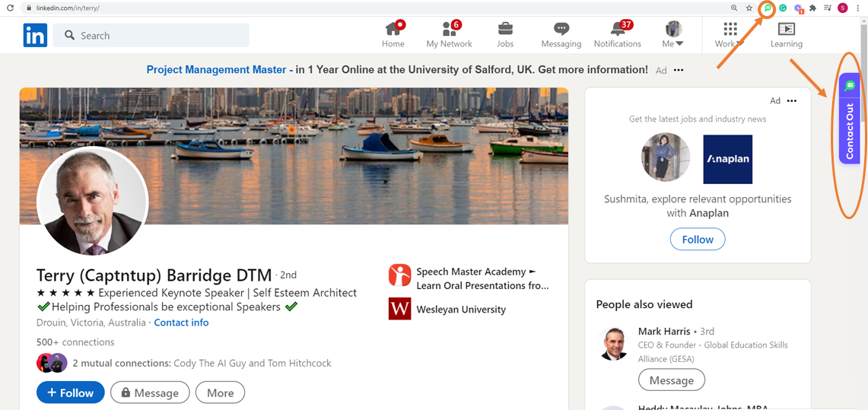Screen dimensions: 868x410
Task: Focus the LinkedIn Search field
Action: point(151,36)
